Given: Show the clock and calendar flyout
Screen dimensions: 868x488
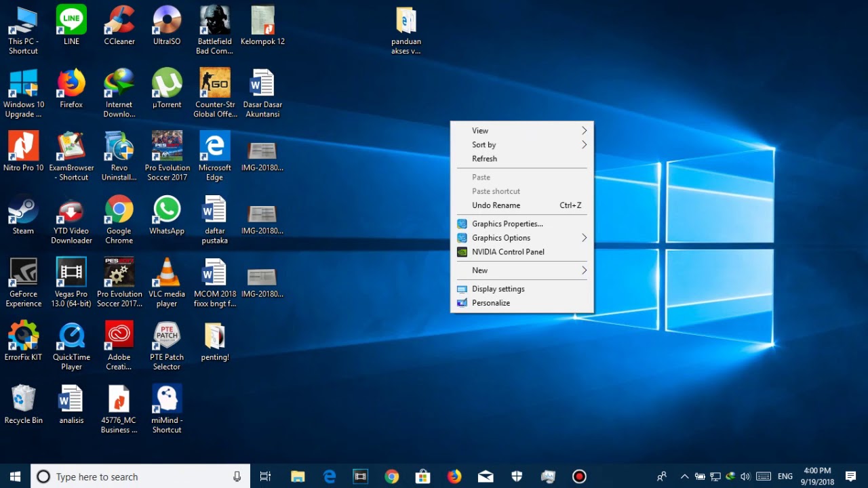Looking at the screenshot, I should [817, 476].
